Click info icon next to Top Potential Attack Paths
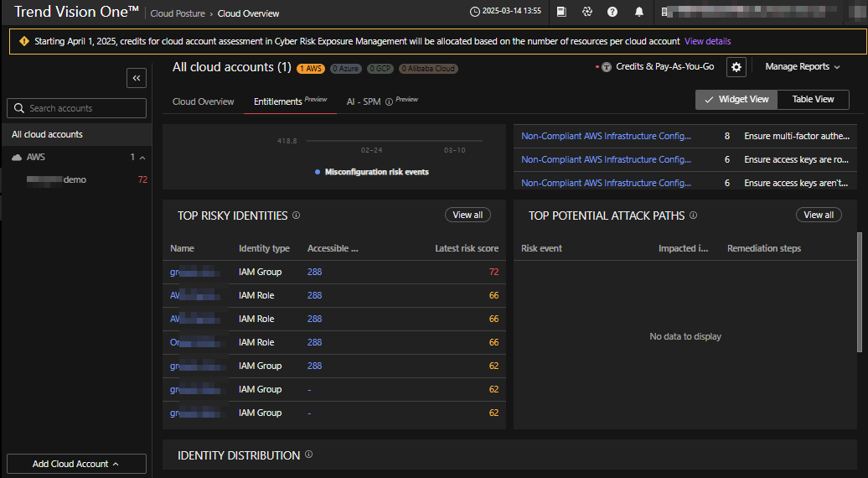The width and height of the screenshot is (868, 478). coord(693,216)
